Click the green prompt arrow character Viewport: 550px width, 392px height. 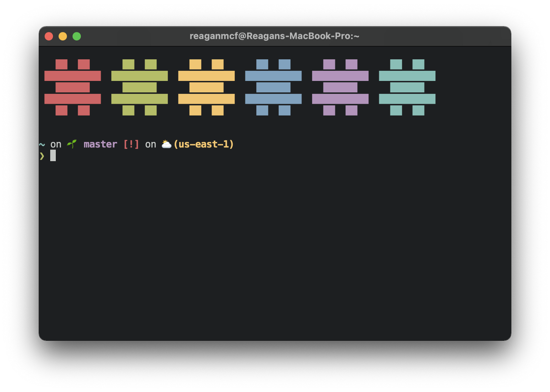click(42, 156)
